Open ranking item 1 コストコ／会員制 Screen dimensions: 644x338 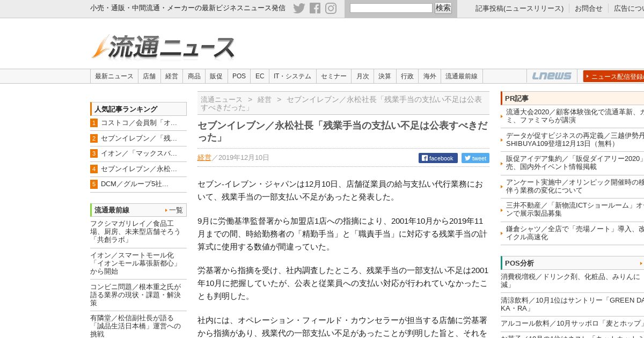click(x=138, y=123)
